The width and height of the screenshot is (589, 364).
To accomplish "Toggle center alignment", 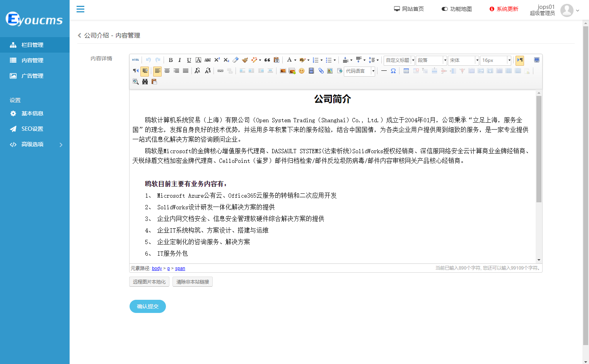I will tap(167, 71).
